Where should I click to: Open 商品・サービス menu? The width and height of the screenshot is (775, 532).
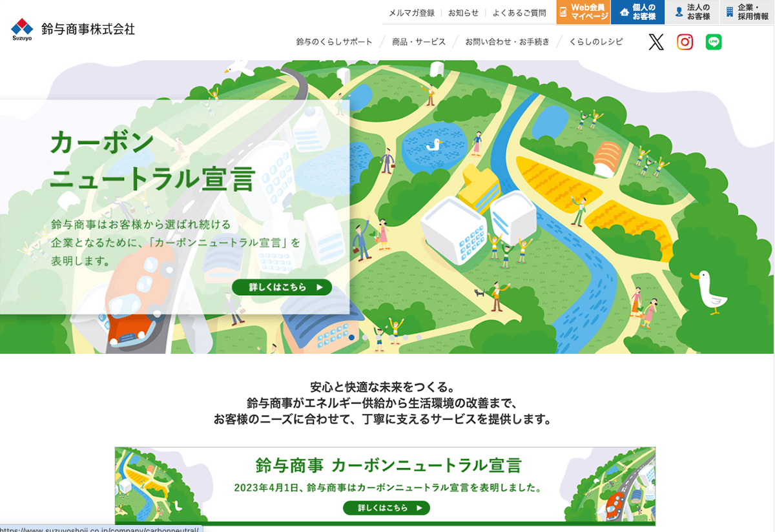pos(418,42)
